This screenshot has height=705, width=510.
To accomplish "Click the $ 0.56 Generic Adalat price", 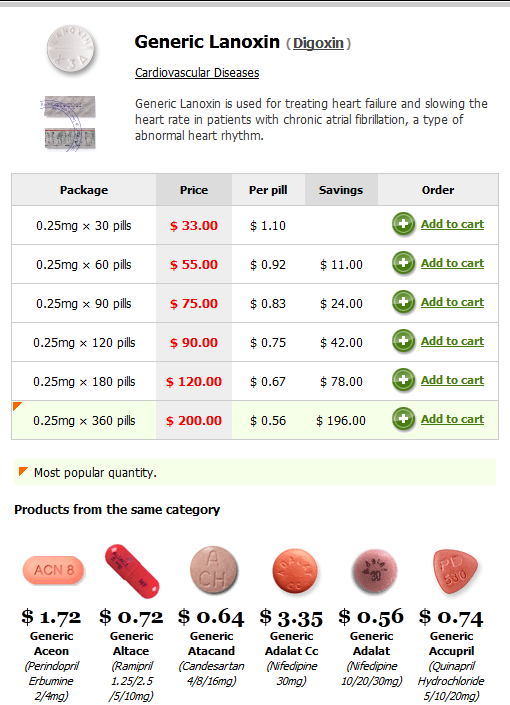I will [x=371, y=616].
